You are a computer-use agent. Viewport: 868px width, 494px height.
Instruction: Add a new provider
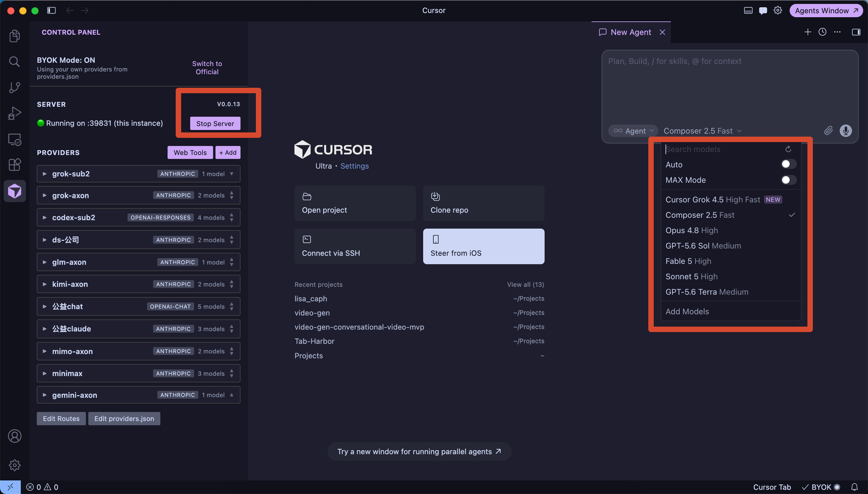(228, 152)
